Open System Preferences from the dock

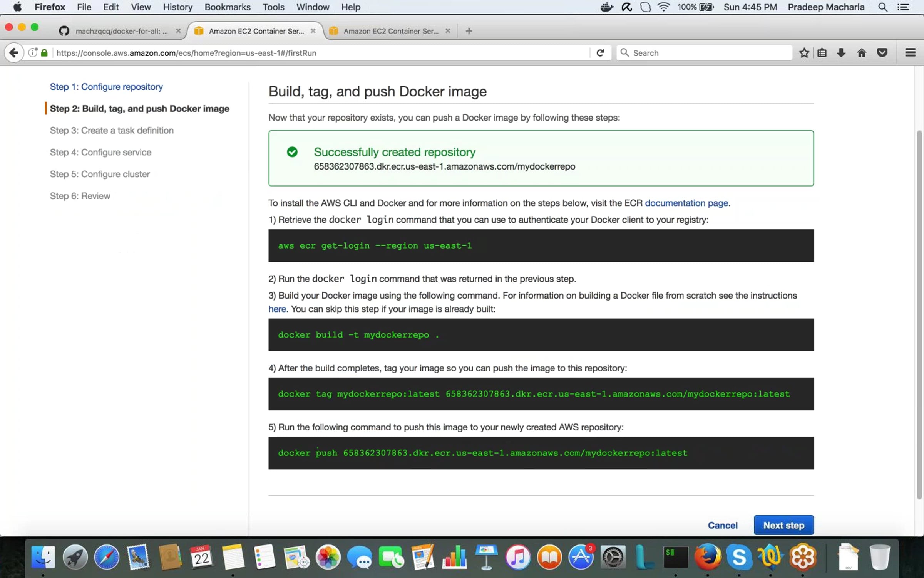(613, 557)
